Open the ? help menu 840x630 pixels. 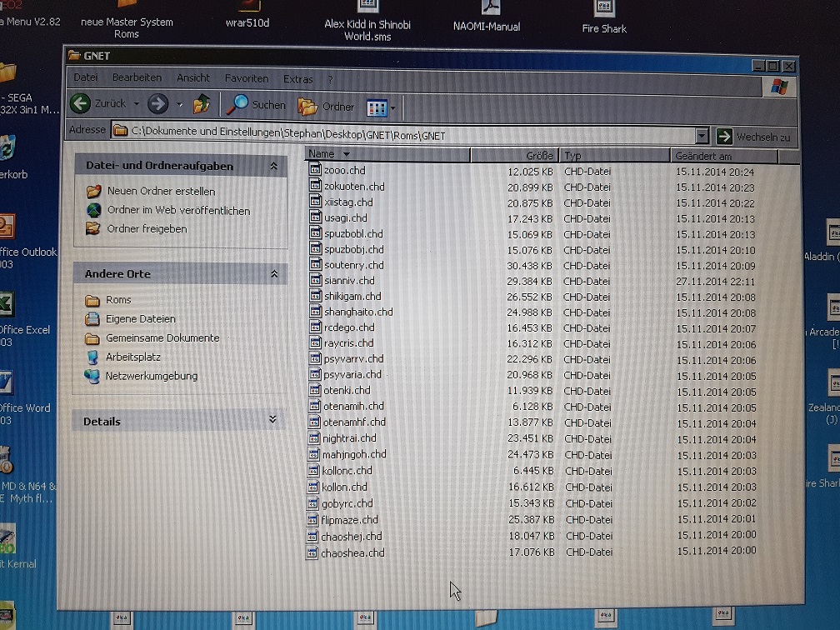coord(331,80)
